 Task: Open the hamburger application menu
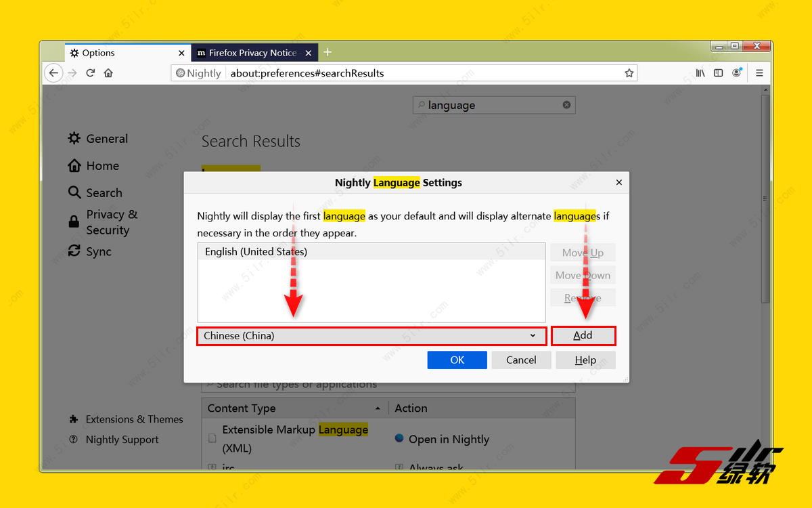pos(759,73)
